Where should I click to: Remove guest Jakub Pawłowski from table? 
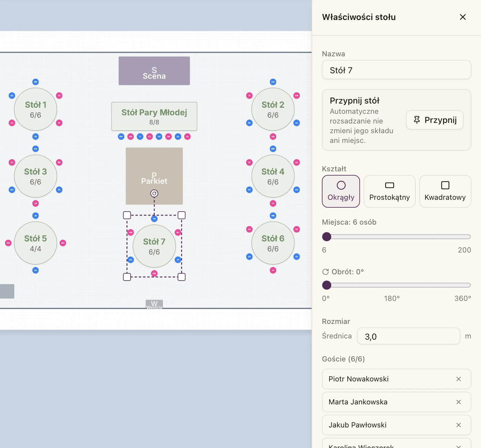click(x=458, y=425)
